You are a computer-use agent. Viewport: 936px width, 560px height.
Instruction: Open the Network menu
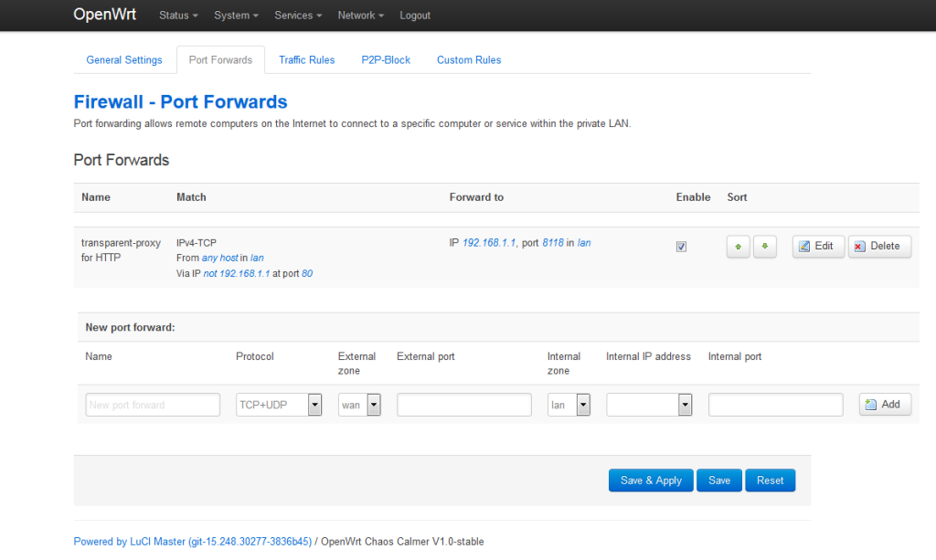pos(360,15)
